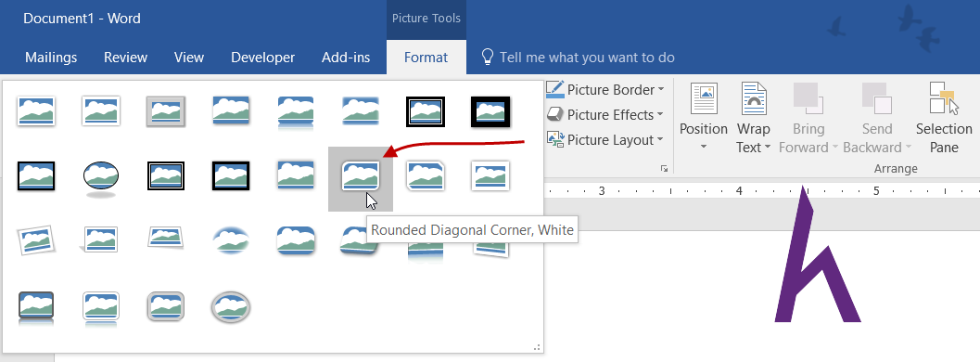Switch to the Mailings tab

pyautogui.click(x=51, y=58)
